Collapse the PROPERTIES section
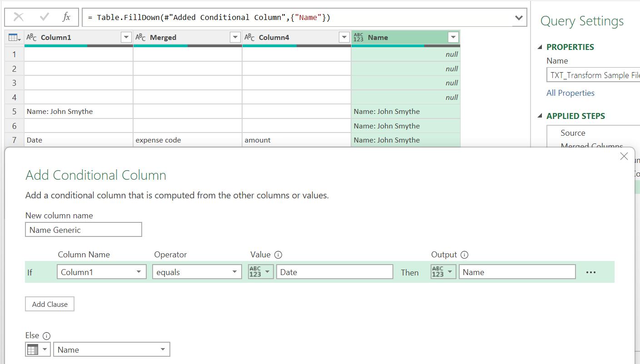The width and height of the screenshot is (640, 364). tap(540, 47)
